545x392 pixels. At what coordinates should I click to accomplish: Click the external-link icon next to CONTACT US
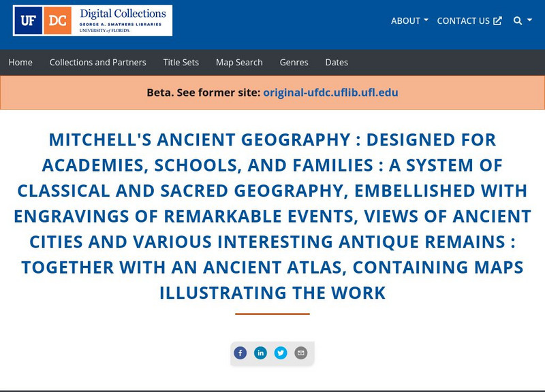click(497, 20)
